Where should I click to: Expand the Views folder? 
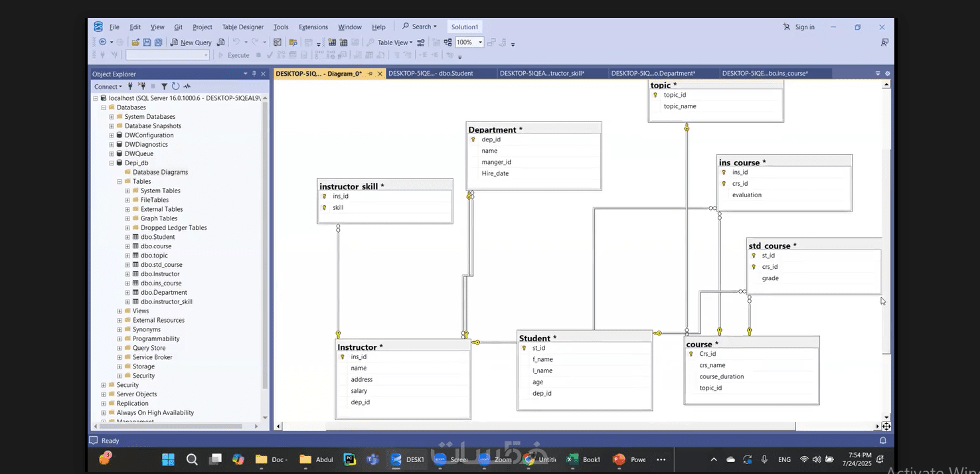point(120,311)
